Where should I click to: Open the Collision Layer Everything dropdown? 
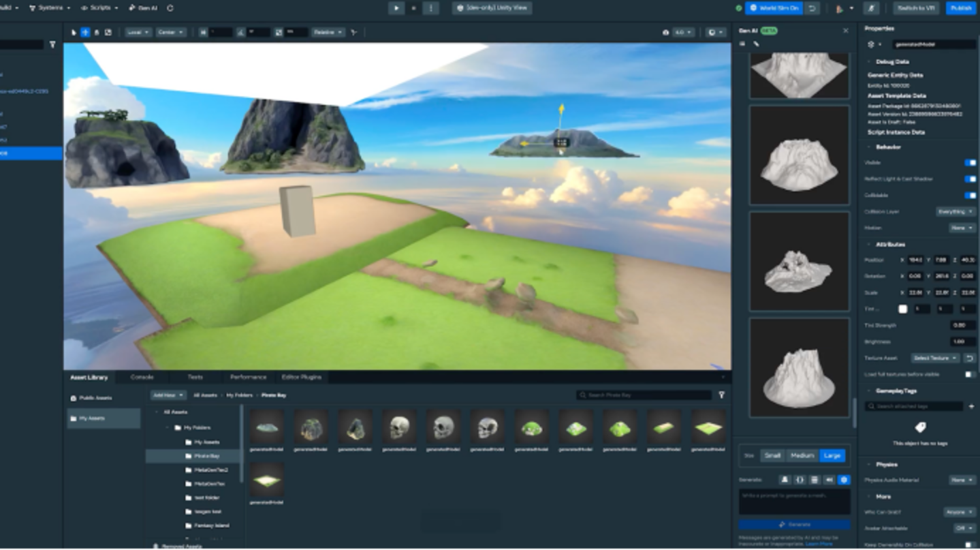coord(955,212)
